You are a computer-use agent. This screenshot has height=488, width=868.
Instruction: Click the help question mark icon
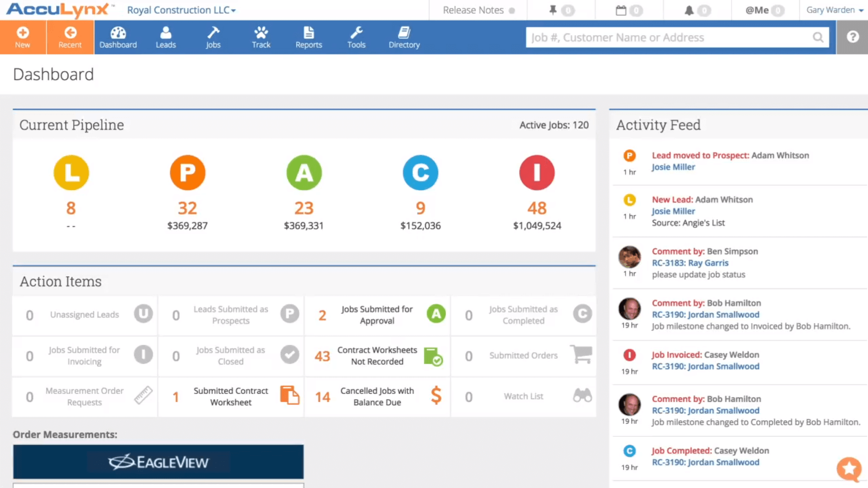pyautogui.click(x=854, y=37)
